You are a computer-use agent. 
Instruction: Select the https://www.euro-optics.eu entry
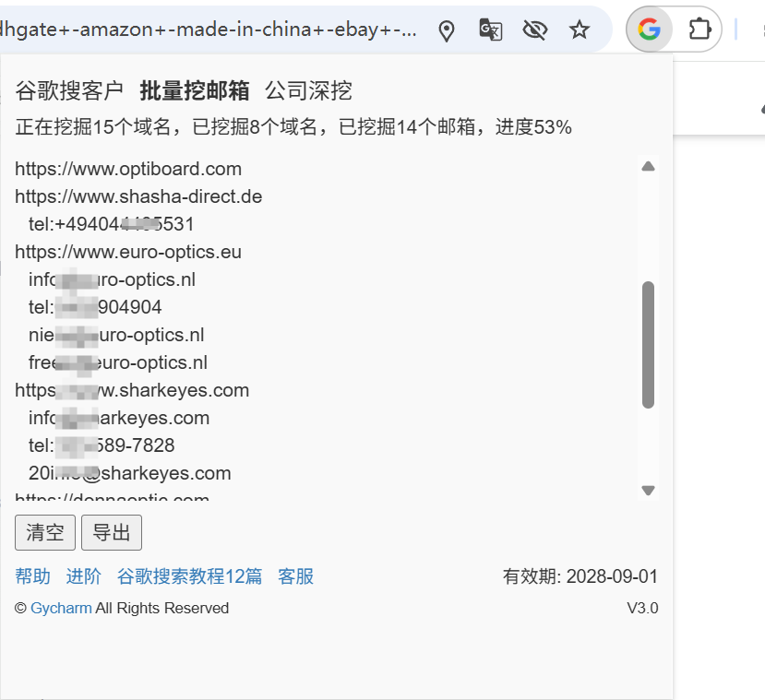coord(128,252)
